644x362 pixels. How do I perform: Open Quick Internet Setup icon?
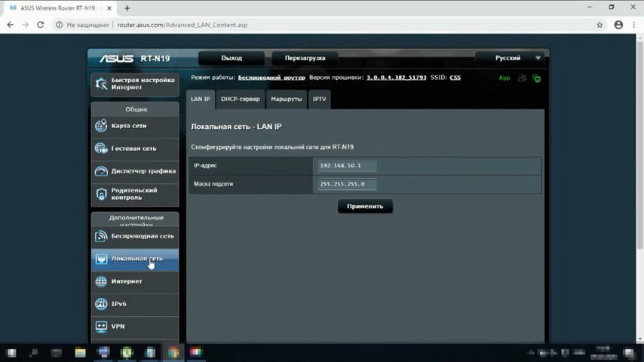coord(101,84)
